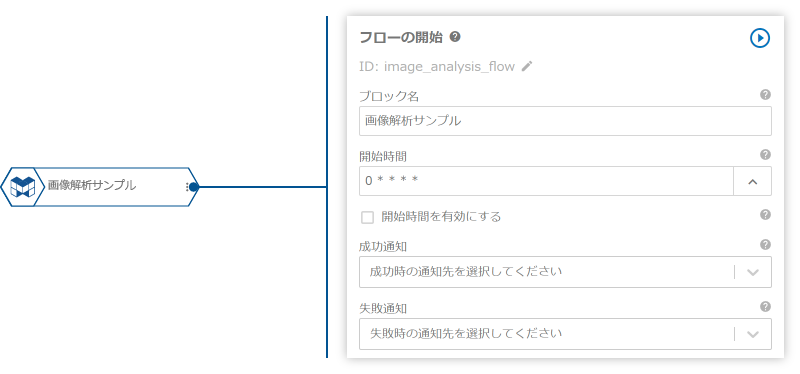
Task: Edit the flow ID with the pencil icon
Action: [527, 66]
